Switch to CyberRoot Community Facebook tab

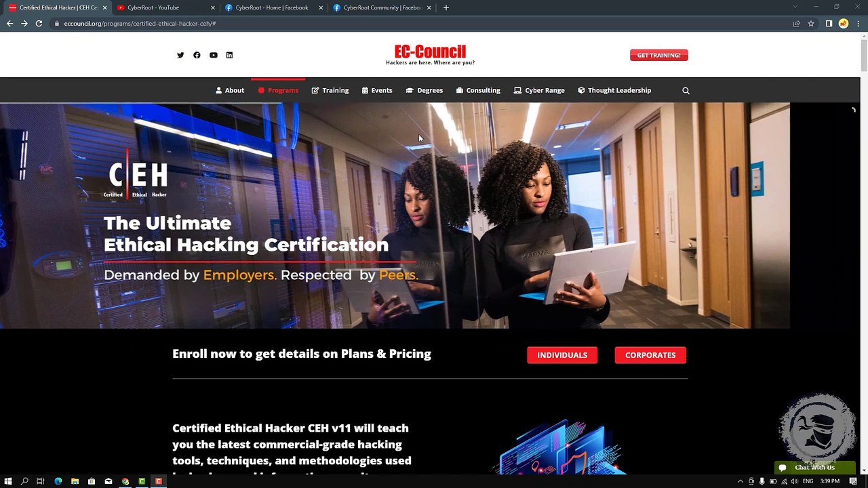[382, 7]
